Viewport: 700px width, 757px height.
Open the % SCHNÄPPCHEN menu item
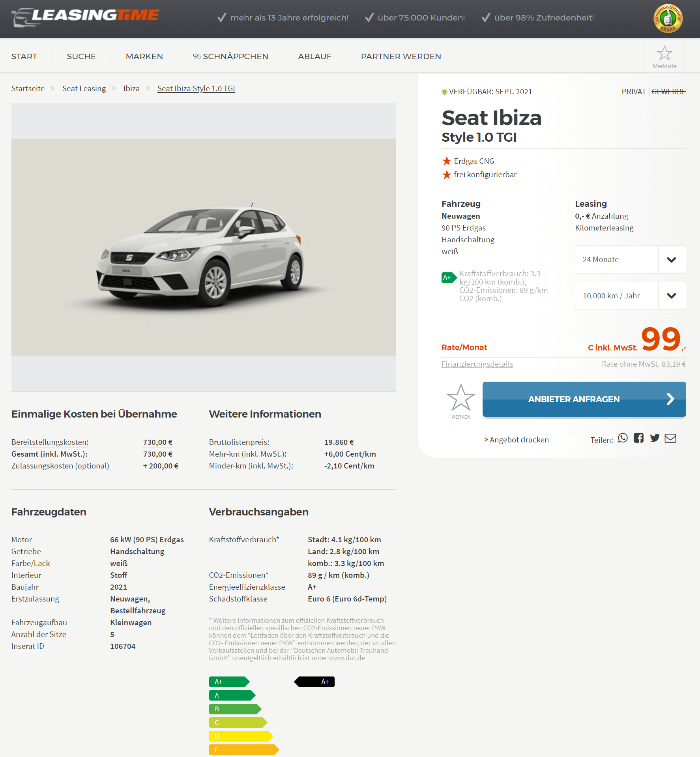(x=230, y=56)
